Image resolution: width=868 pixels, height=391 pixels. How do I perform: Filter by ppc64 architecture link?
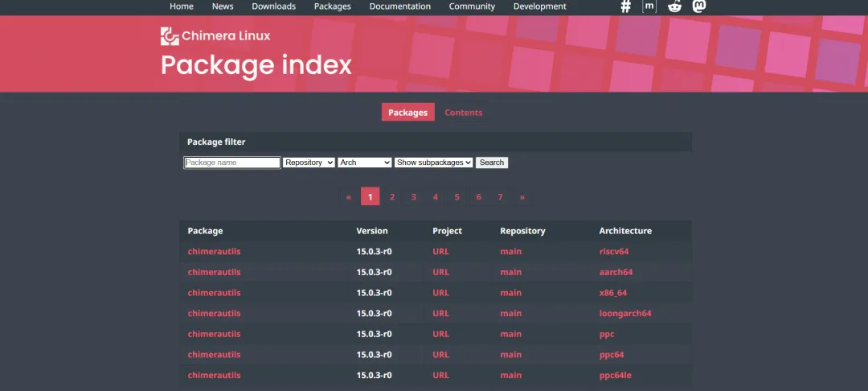612,355
